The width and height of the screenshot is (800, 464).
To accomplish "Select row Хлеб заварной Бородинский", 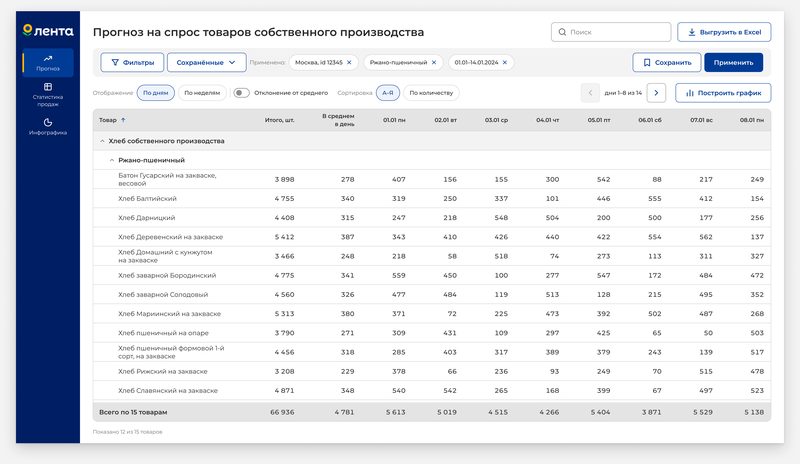I will point(432,275).
